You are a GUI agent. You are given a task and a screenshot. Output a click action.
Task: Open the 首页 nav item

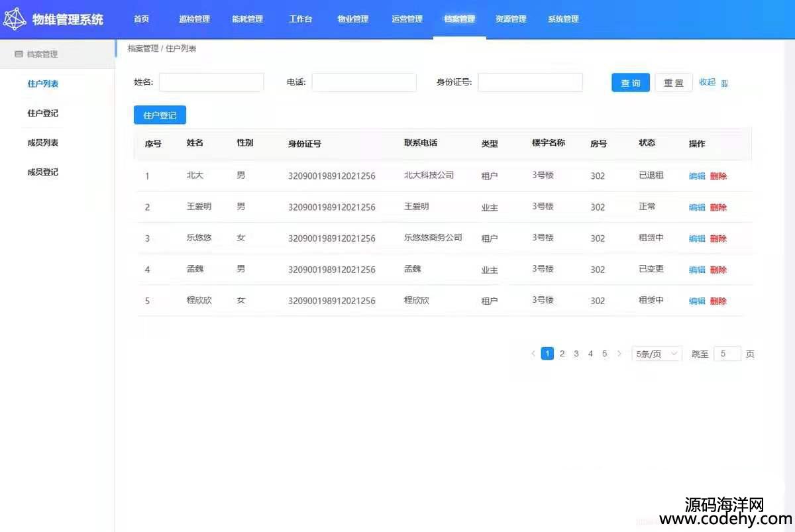coord(141,19)
